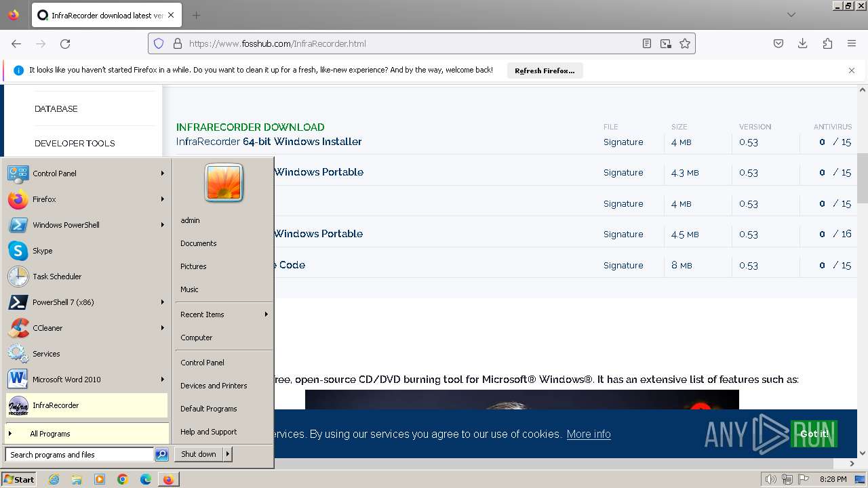Viewport: 868px width, 488px height.
Task: Open Shut down options arrow
Action: (228, 454)
